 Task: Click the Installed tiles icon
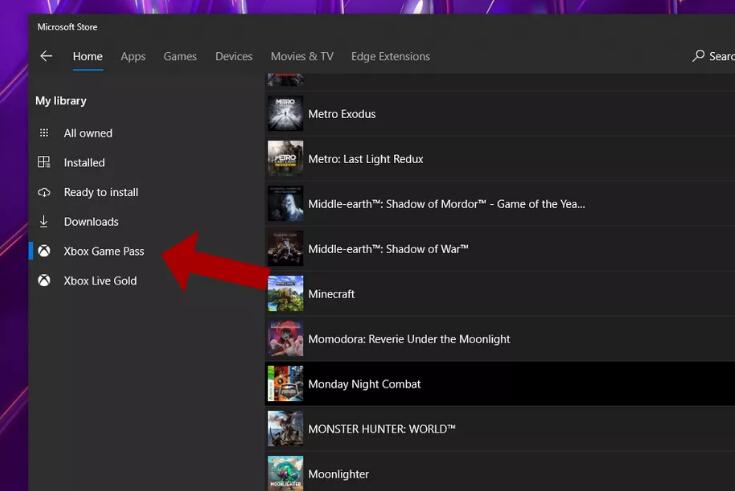(x=44, y=162)
